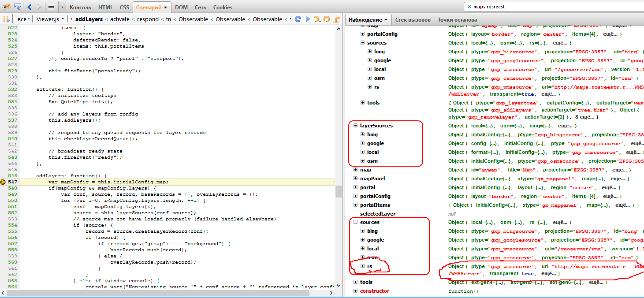Image resolution: width=644 pixels, height=298 pixels.
Task: Open the Viewer.js script file dropdown
Action: [x=51, y=19]
